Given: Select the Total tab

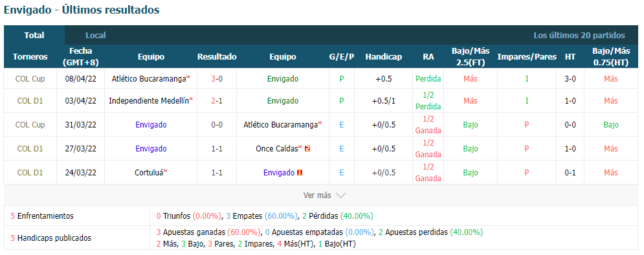Looking at the screenshot, I should 34,36.
